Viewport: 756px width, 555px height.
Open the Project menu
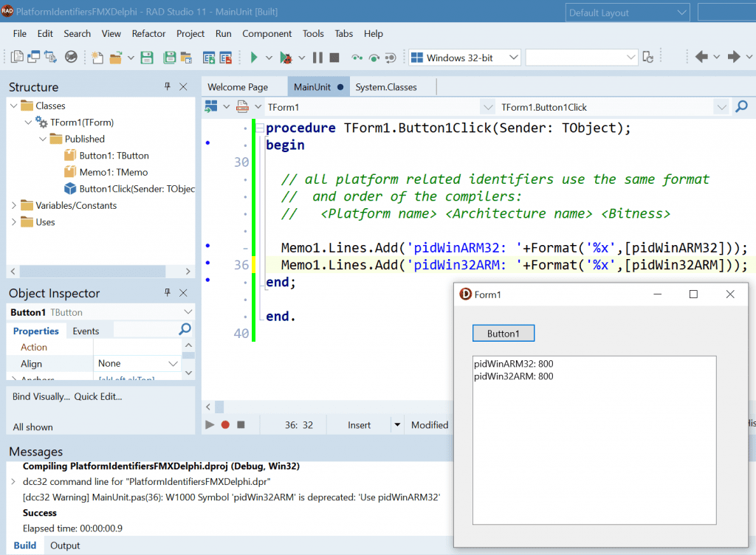coord(190,34)
